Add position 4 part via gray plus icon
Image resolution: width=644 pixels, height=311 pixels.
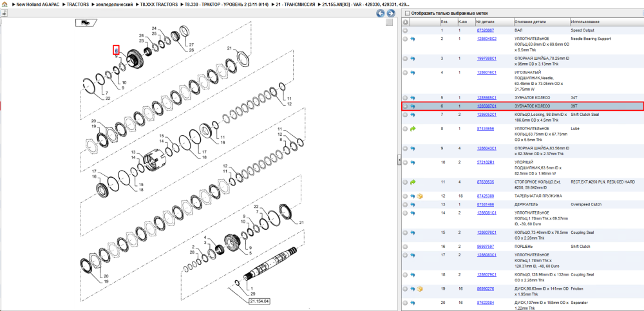(x=405, y=72)
